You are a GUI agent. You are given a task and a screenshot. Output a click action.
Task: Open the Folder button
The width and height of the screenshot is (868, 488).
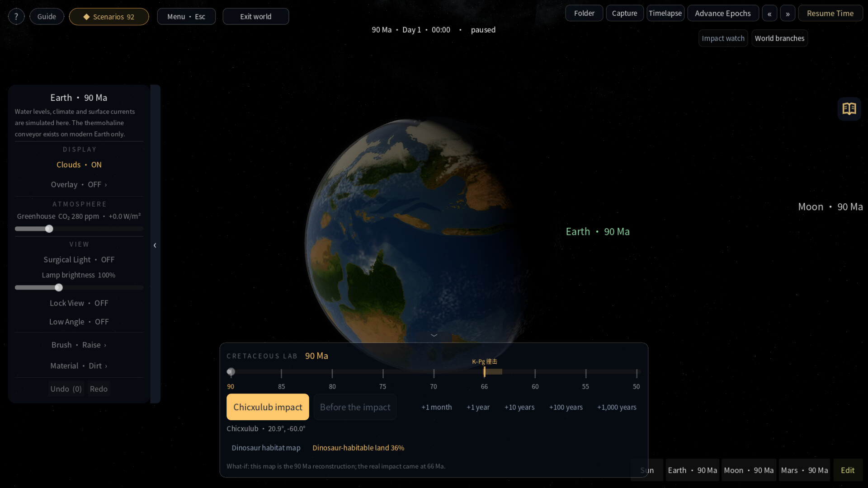[584, 13]
